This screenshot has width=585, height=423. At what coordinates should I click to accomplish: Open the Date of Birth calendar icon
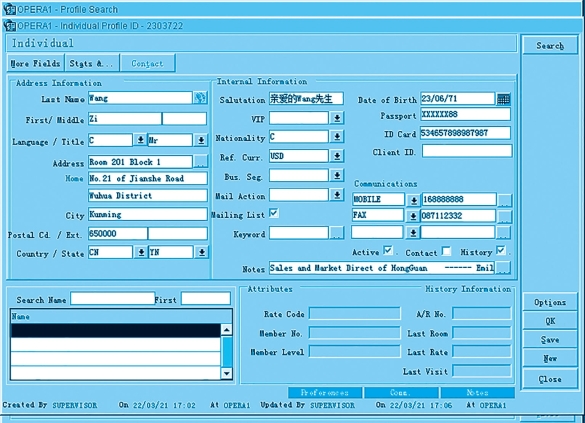pyautogui.click(x=503, y=99)
